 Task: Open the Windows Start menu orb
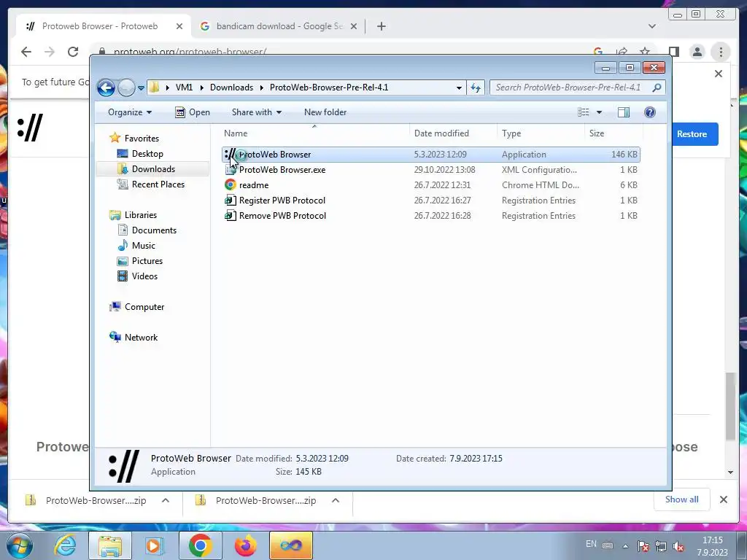[20, 545]
